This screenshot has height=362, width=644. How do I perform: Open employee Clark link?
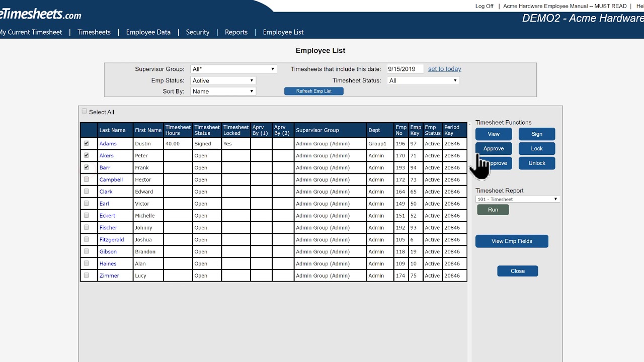pos(106,192)
